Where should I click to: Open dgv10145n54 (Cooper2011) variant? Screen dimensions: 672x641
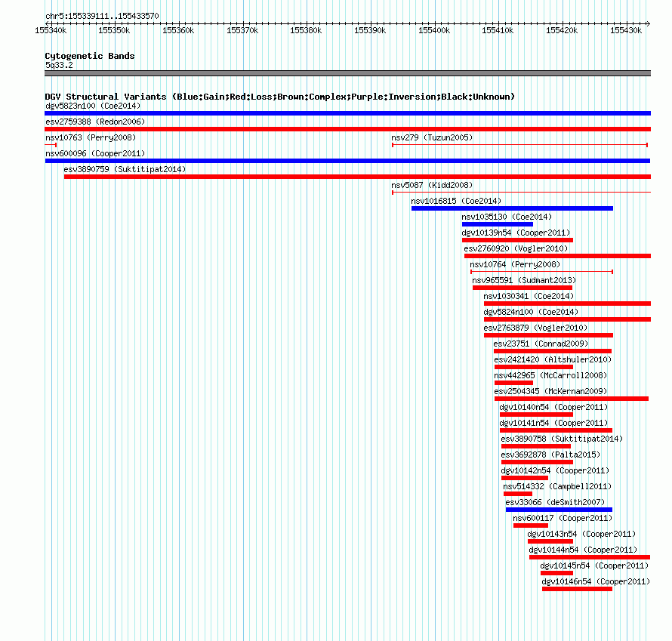pyautogui.click(x=594, y=565)
